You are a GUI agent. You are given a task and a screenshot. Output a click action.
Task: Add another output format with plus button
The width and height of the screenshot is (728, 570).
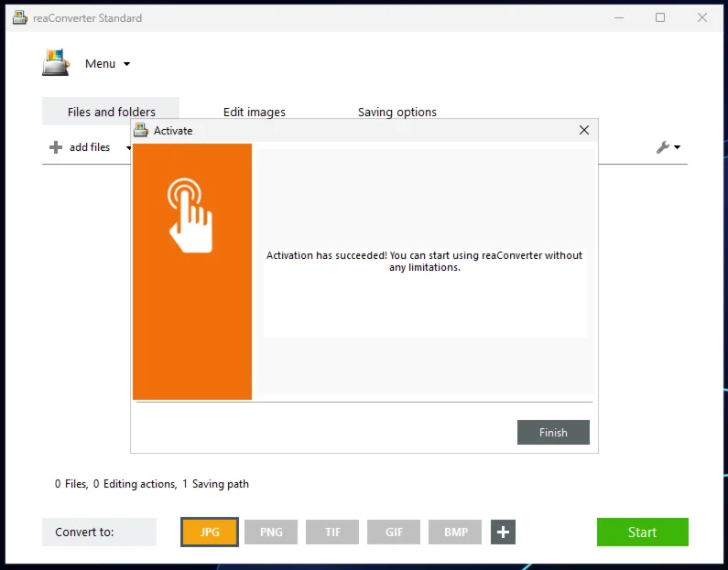coord(503,532)
